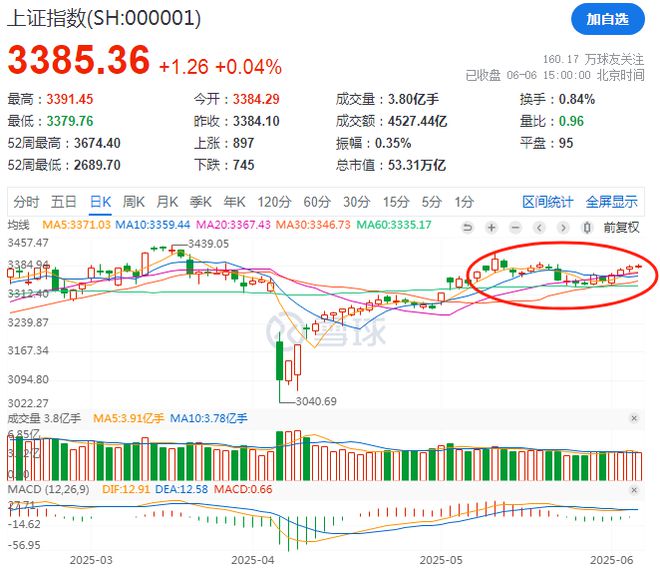Viewport: 660px width, 577px height.
Task: Click the 3439.05 high price marker
Action: [208, 244]
